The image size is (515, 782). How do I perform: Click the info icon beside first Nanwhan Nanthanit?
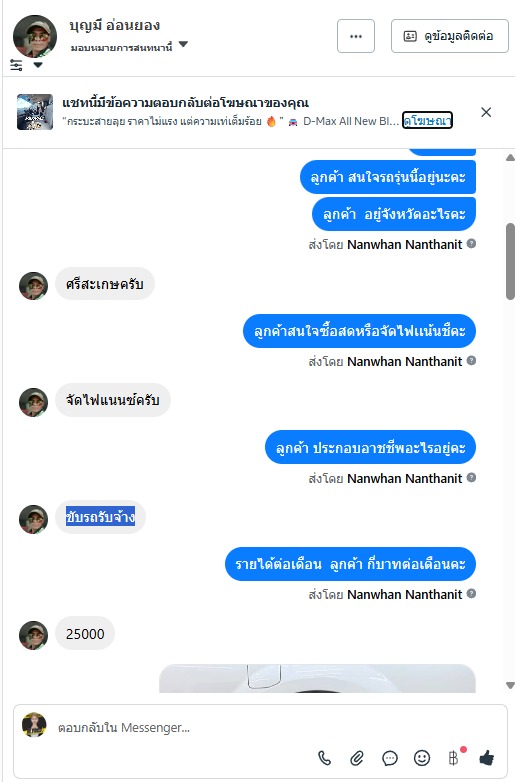tap(471, 244)
